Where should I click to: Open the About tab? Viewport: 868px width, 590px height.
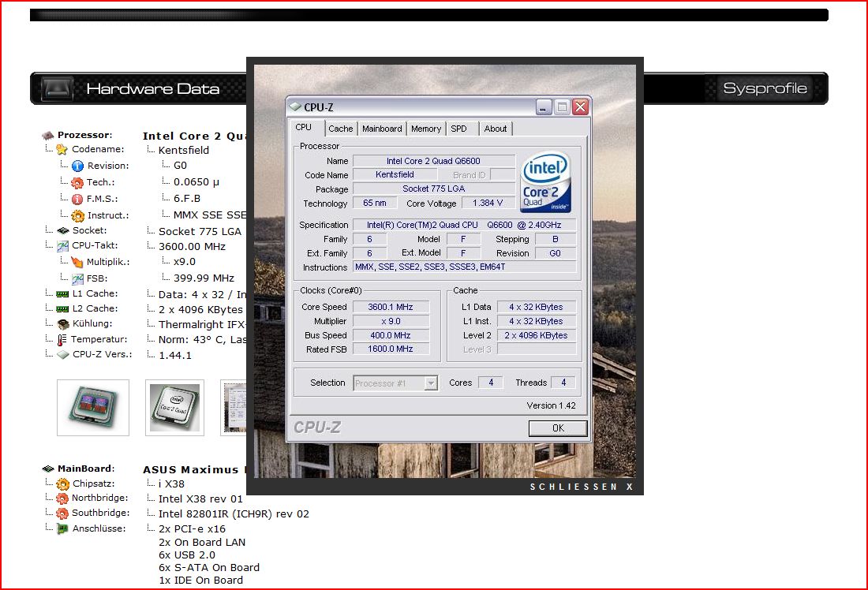click(495, 129)
